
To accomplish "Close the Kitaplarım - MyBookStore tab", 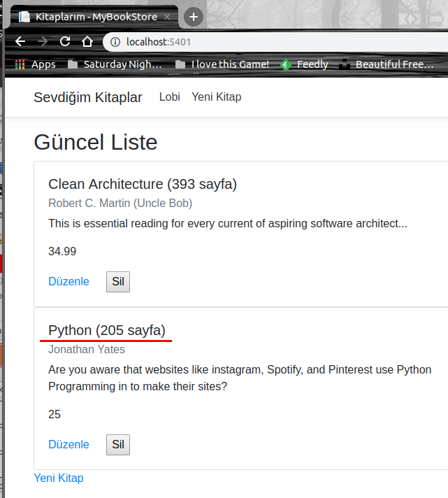I will click(168, 16).
